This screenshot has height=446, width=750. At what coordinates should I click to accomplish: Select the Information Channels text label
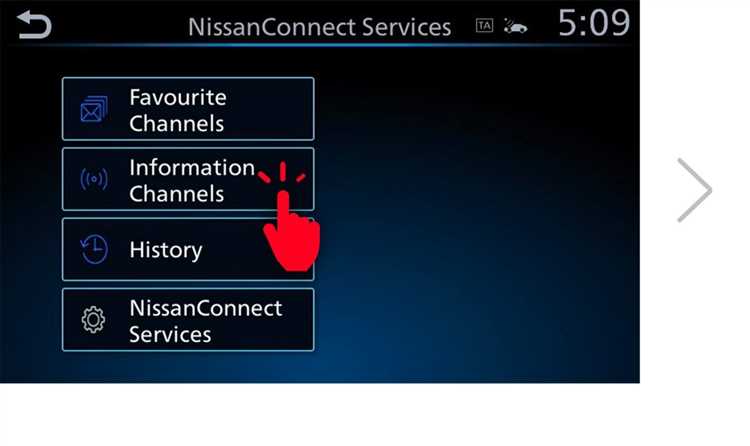tap(192, 180)
